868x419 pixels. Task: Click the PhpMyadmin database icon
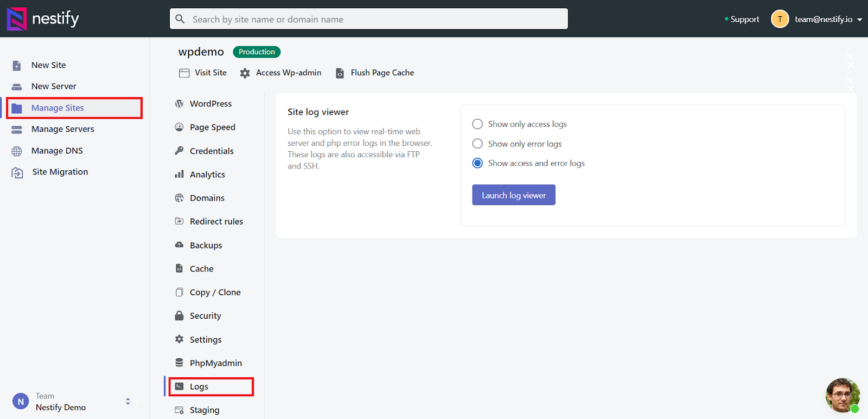click(179, 363)
